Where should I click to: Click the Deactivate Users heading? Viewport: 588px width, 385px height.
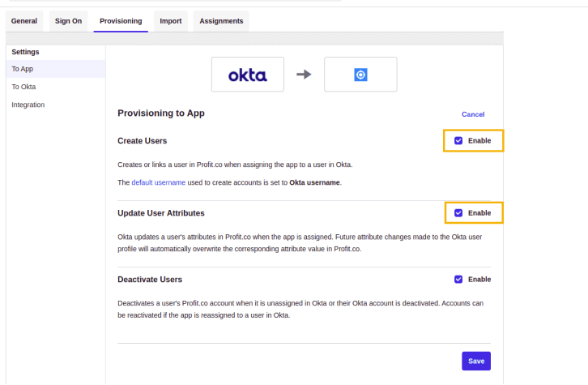(150, 280)
